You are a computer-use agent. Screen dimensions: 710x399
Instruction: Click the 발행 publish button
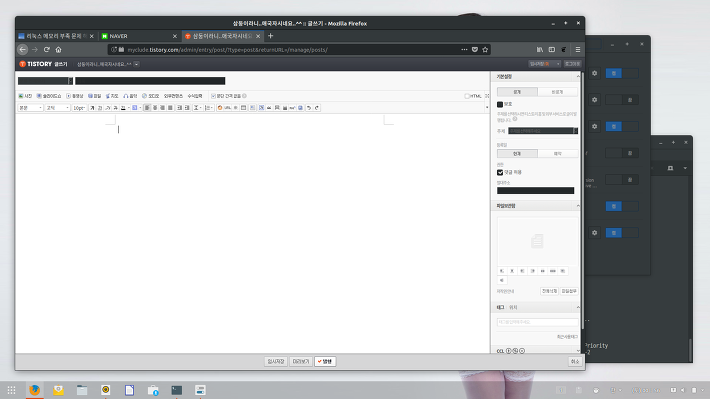coord(325,361)
